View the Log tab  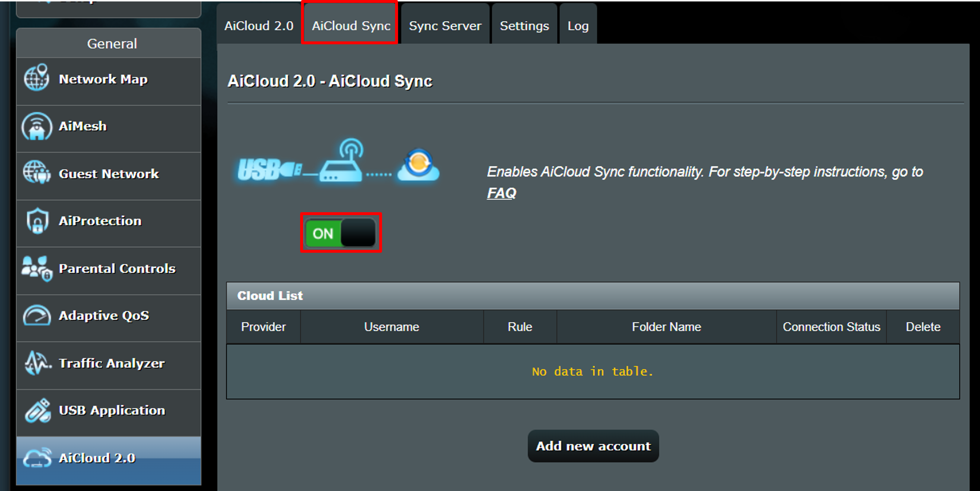pyautogui.click(x=578, y=26)
